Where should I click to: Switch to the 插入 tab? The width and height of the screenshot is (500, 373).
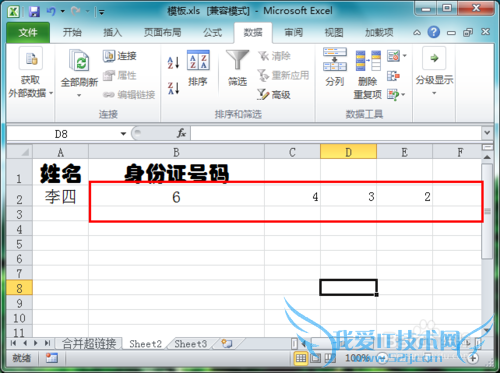(x=113, y=32)
